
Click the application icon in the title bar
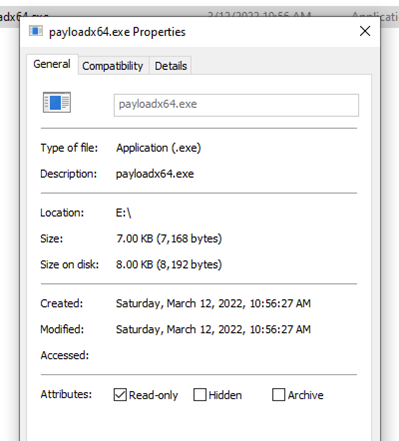click(36, 31)
